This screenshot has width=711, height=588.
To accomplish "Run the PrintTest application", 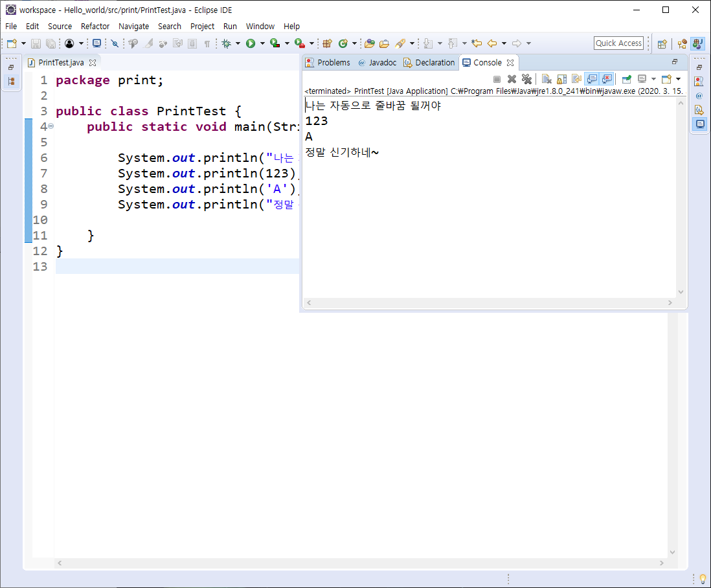I will click(x=251, y=43).
